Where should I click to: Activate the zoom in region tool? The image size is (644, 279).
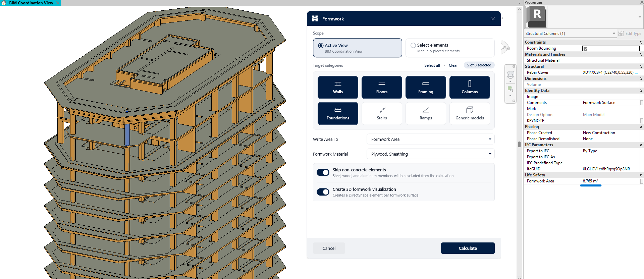point(510,89)
